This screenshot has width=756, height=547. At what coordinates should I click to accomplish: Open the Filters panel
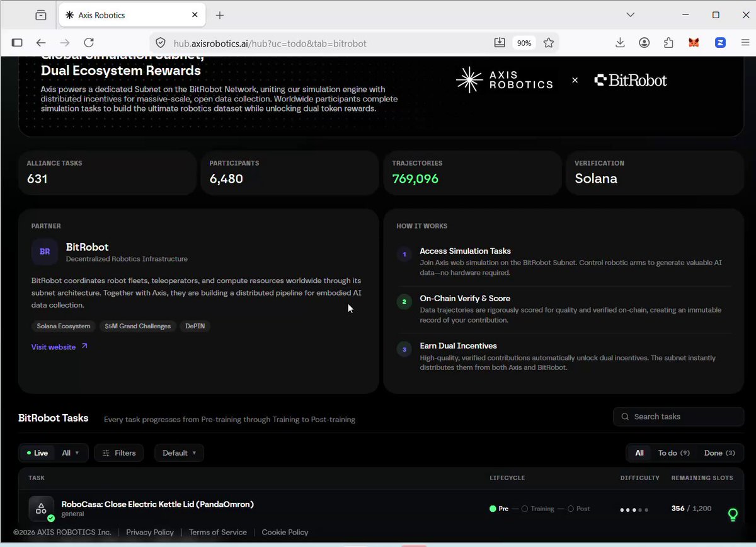pyautogui.click(x=119, y=453)
